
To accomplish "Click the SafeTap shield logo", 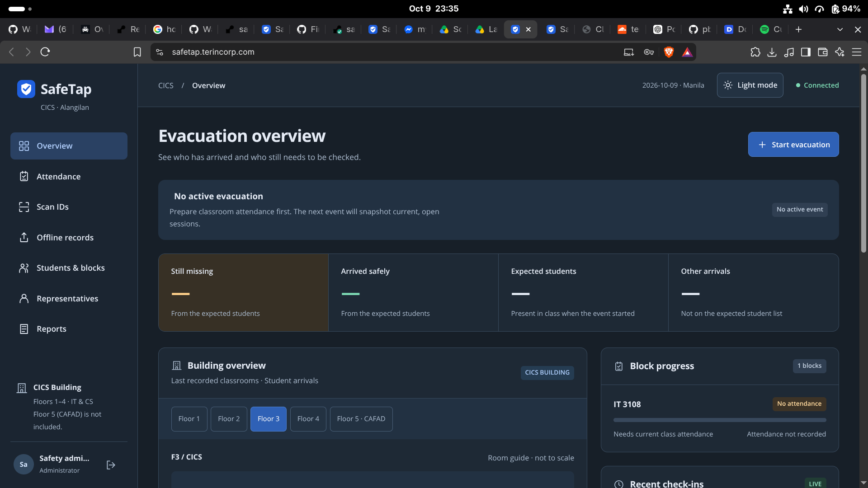I will click(26, 89).
